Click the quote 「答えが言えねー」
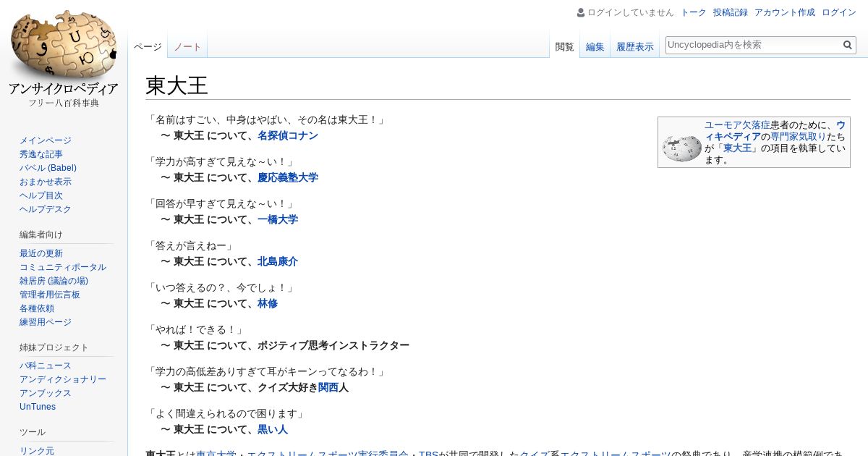Image resolution: width=868 pixels, height=456 pixels. pos(191,246)
